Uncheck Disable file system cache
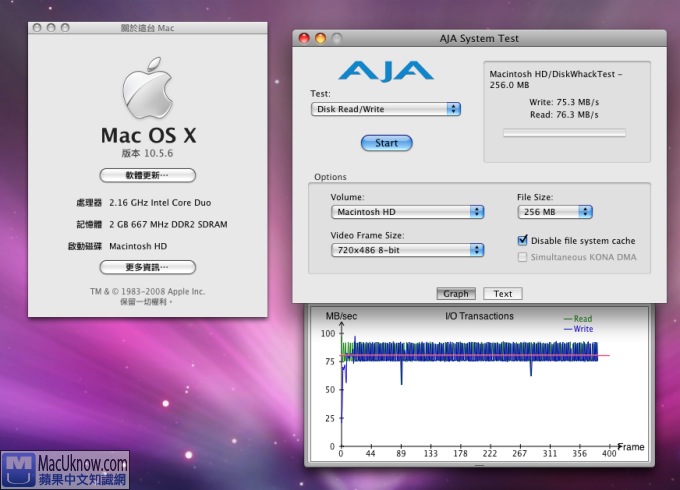Viewport: 680px width, 490px height. [x=523, y=240]
